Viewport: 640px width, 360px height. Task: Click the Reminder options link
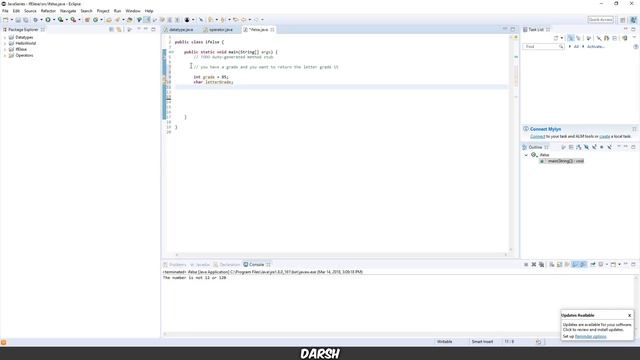click(591, 336)
